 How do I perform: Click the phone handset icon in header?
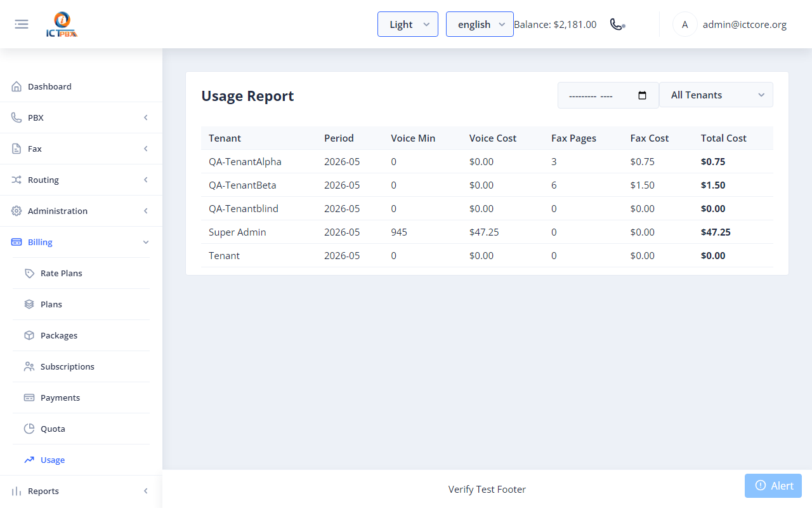tap(617, 24)
